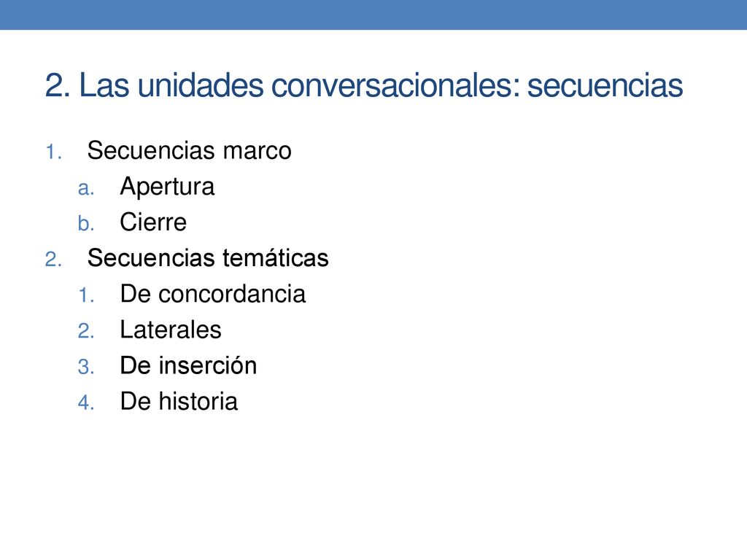Select the 'Secuencias marco' list item
The image size is (747, 560).
pyautogui.click(x=189, y=150)
